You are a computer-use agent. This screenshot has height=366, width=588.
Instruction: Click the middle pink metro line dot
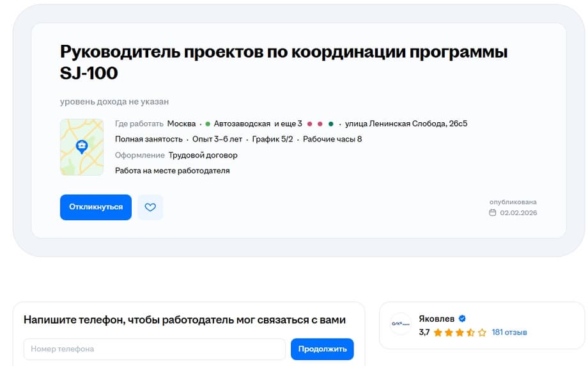[x=320, y=123]
